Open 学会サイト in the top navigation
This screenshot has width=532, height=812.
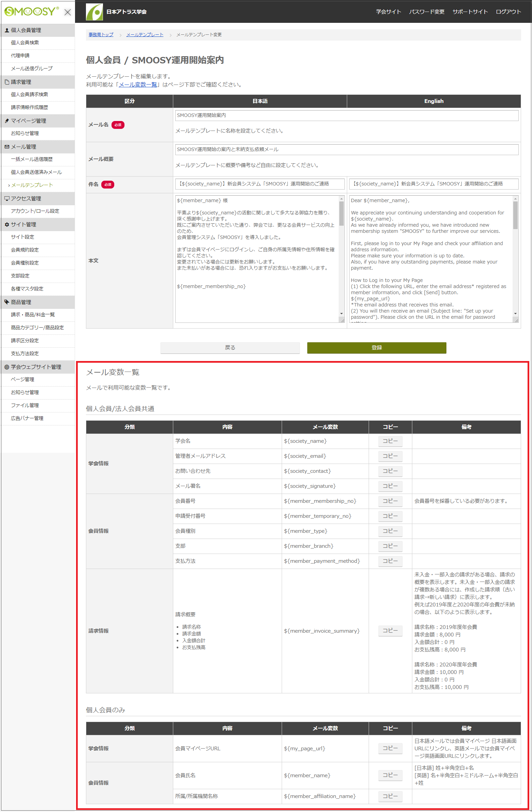tap(388, 12)
